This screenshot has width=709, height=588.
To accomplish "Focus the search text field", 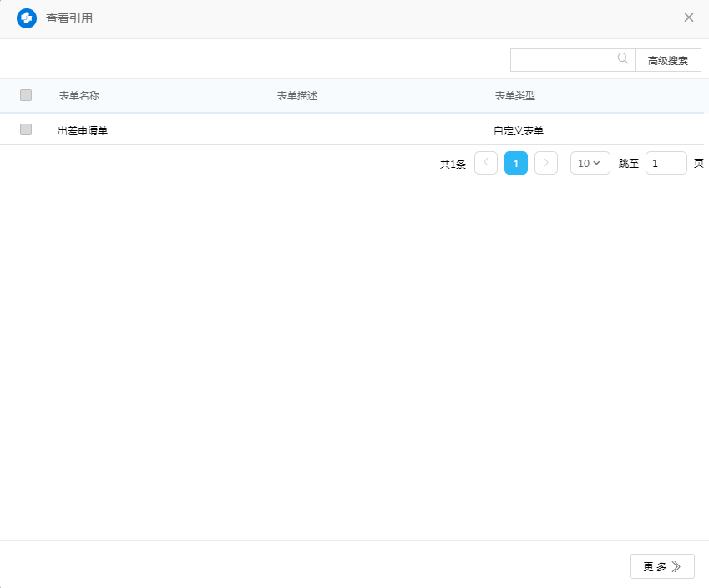I will tap(564, 60).
